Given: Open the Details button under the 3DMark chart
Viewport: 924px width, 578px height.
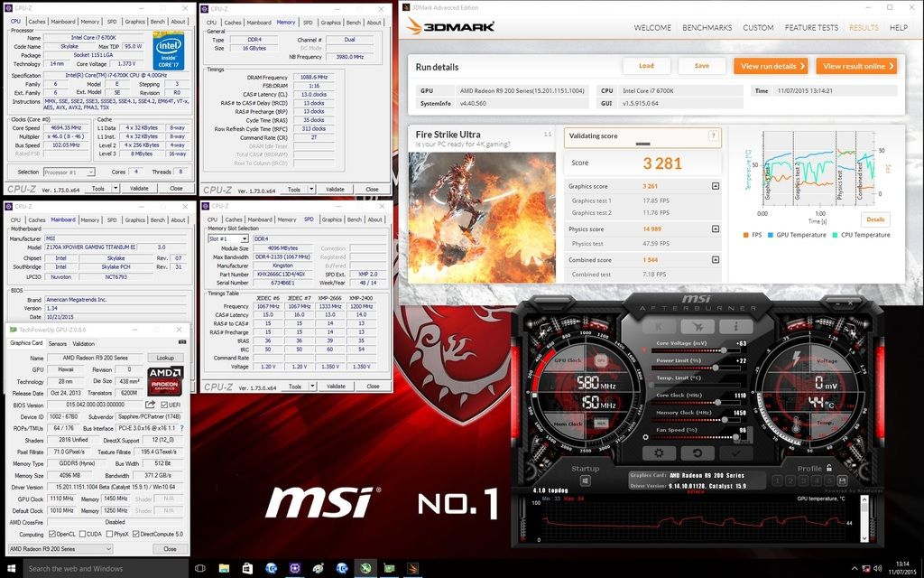Looking at the screenshot, I should pyautogui.click(x=875, y=220).
